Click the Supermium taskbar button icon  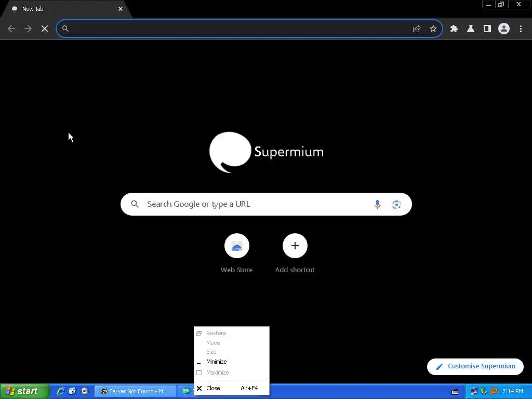coord(187,391)
